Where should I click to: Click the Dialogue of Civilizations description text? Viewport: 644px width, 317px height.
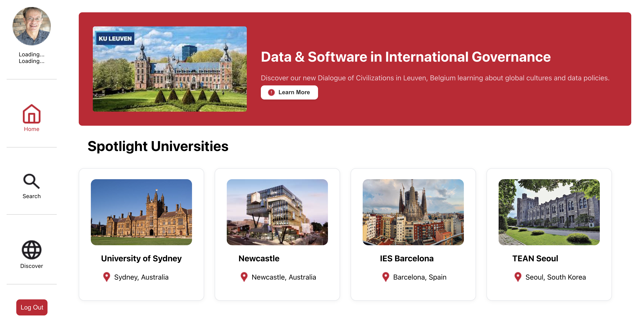point(435,78)
